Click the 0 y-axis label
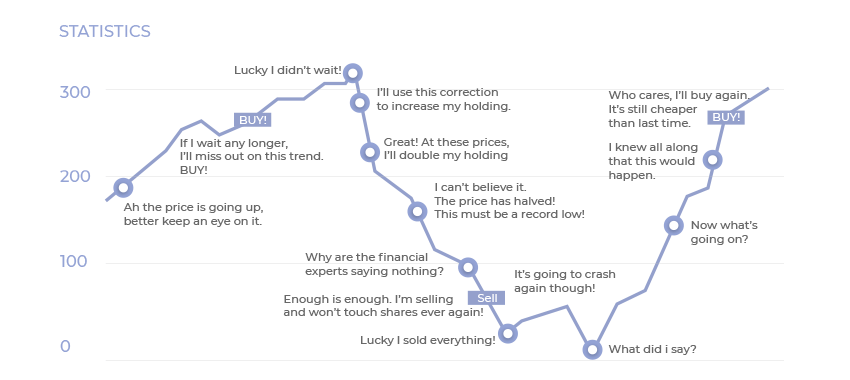This screenshot has height=380, width=850. click(65, 346)
